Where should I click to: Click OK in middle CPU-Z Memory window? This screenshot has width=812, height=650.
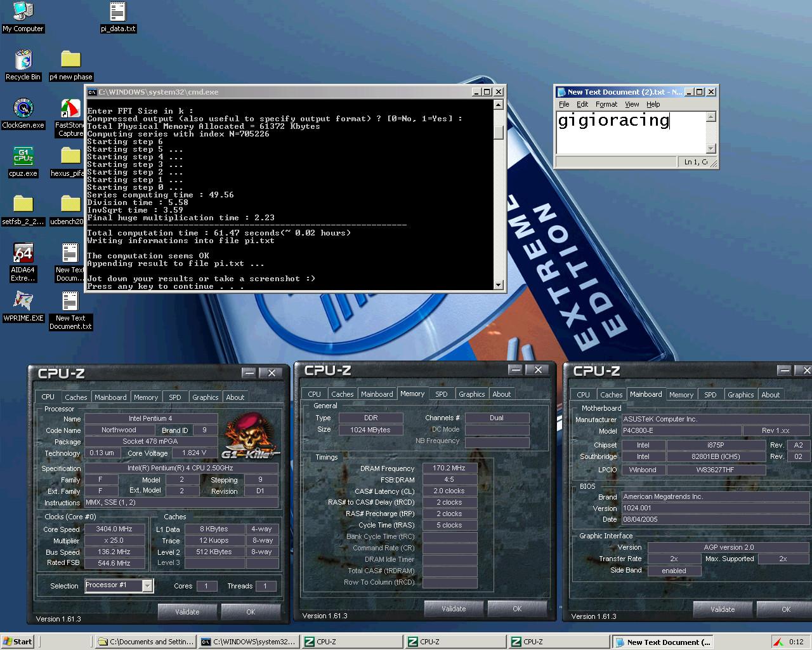tap(517, 609)
